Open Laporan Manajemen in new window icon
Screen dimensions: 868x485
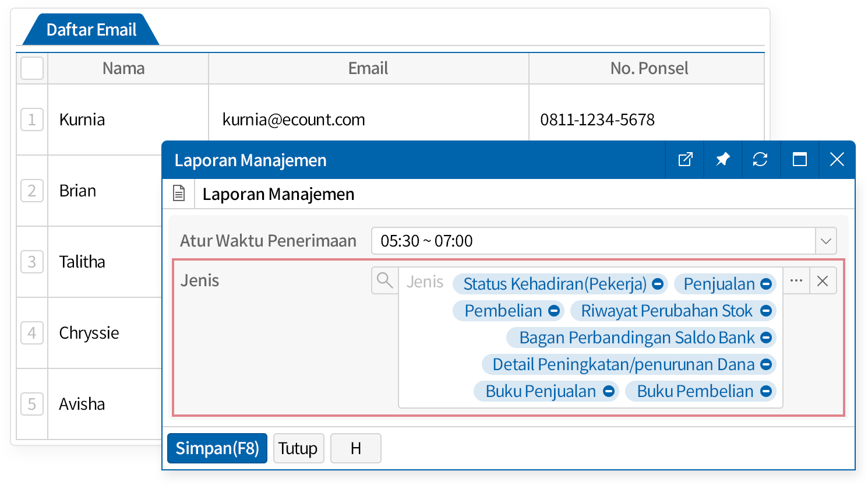(x=685, y=160)
